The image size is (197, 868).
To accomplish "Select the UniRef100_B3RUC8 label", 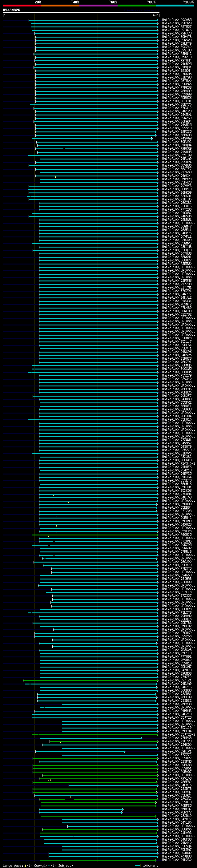I will coord(177,358).
